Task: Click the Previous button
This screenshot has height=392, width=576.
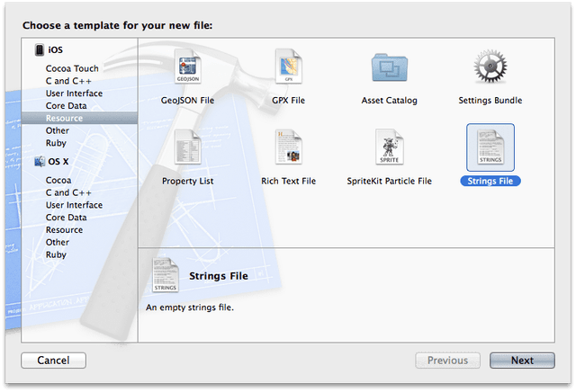Action: (447, 361)
